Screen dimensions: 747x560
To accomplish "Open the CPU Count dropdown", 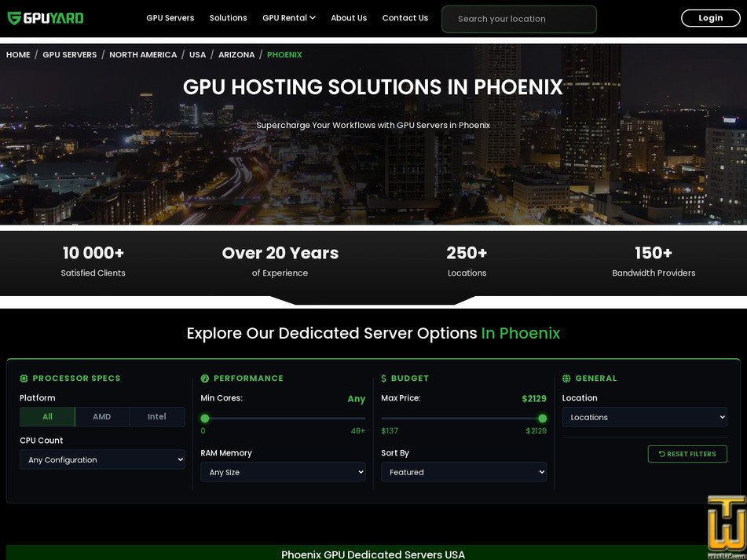I will (102, 459).
